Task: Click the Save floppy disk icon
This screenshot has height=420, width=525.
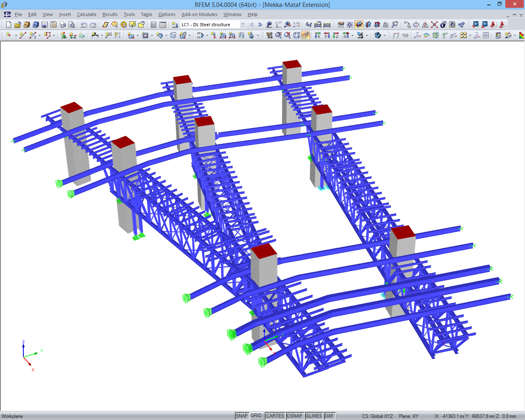Action: point(45,25)
